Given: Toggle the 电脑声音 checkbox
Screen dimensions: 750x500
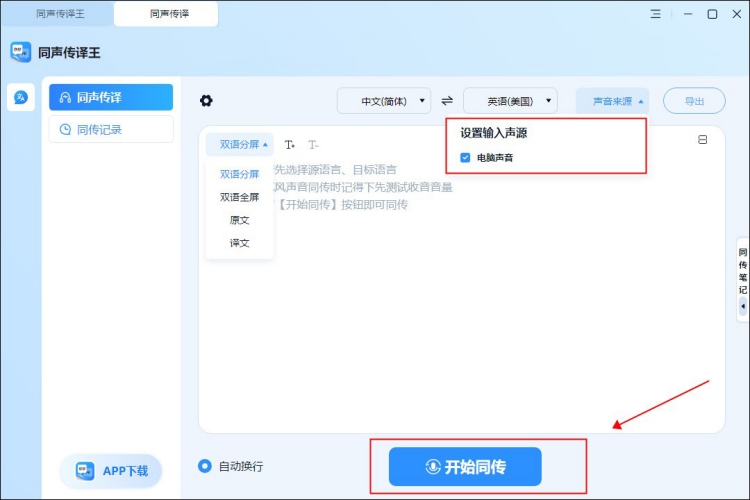Looking at the screenshot, I should coord(465,158).
